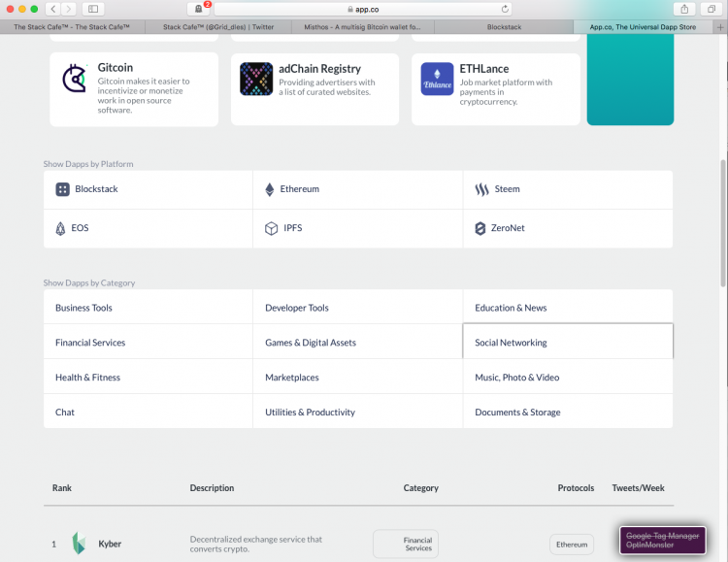The width and height of the screenshot is (728, 562).
Task: Select the ZeroNet platform icon
Action: 480,228
